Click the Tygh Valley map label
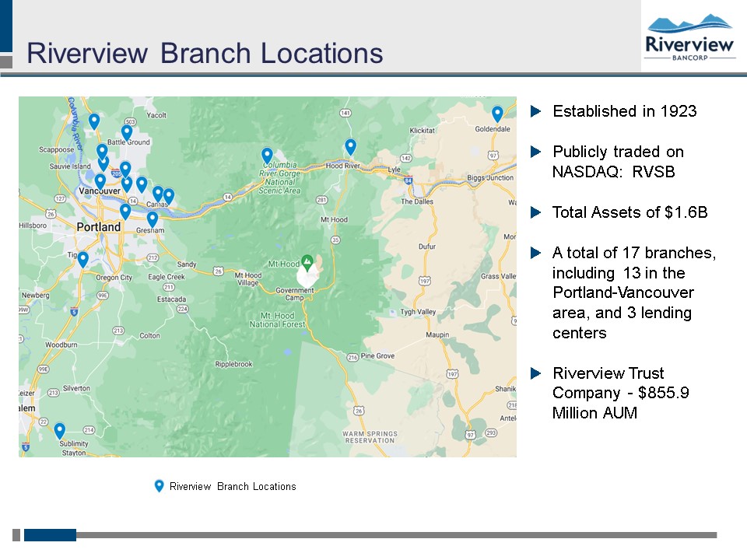This screenshot has width=747, height=560. pos(418,312)
